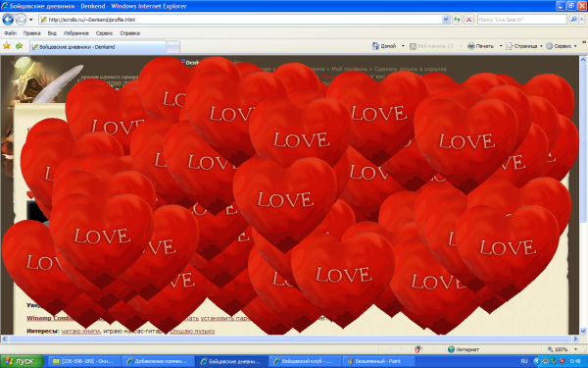Click the red shield tray icon
This screenshot has width=588, height=368.
point(562,361)
